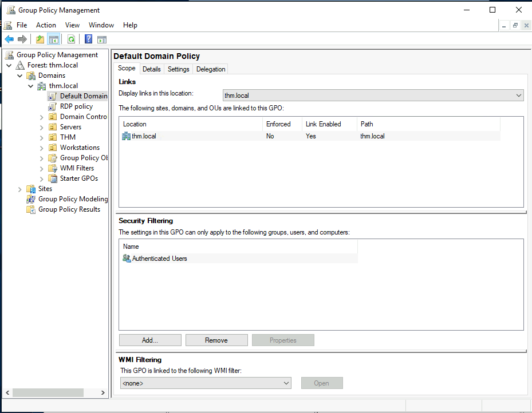Collapse the Domains tree node
Screen dimensions: 532x413
point(20,76)
